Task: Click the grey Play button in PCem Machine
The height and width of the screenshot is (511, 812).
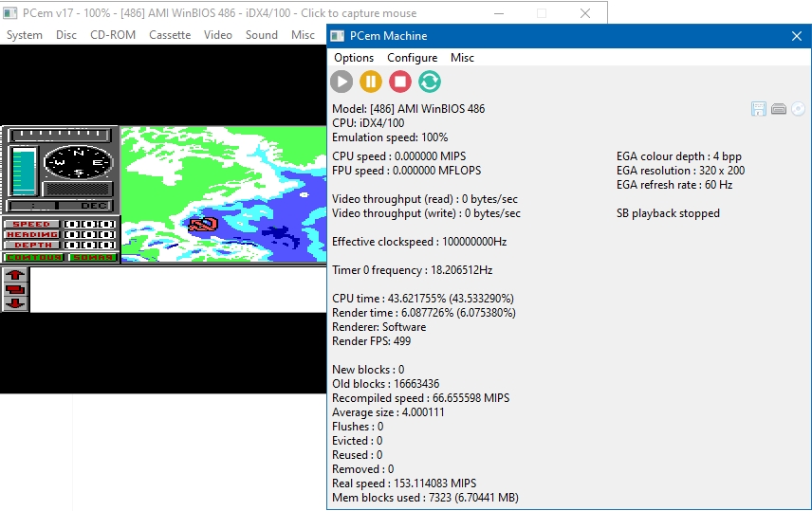Action: (x=341, y=82)
